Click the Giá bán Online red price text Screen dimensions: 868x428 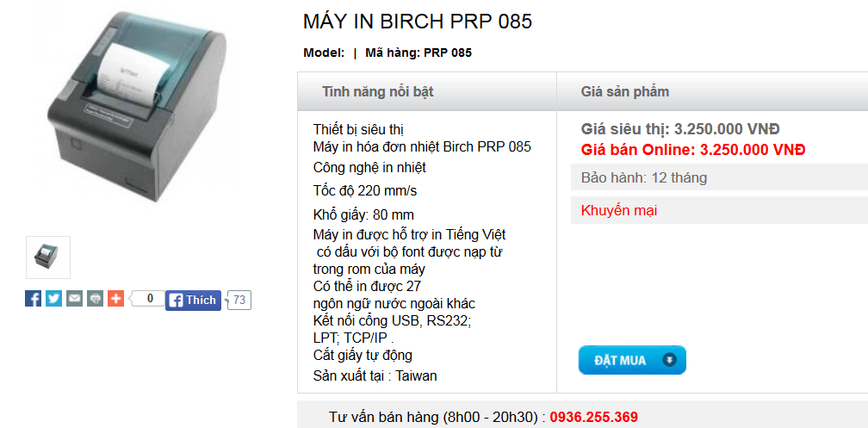click(x=693, y=149)
